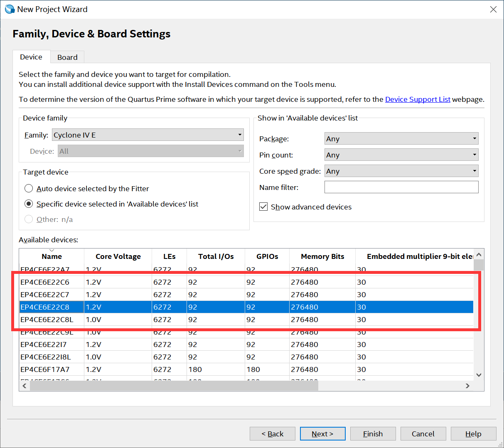Click the Name filter text field
Screen dimensions: 504x448
coord(401,187)
